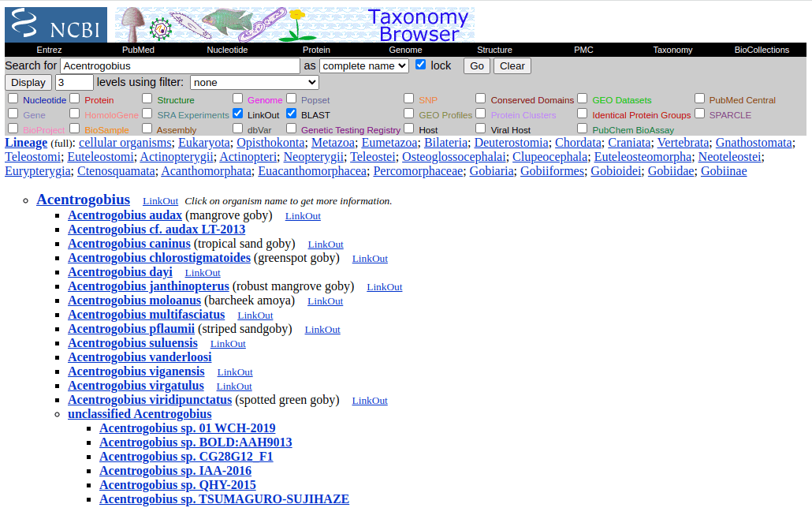Viewport: 812px width, 519px height.
Task: Open the filter dropdown set to none
Action: pyautogui.click(x=255, y=82)
